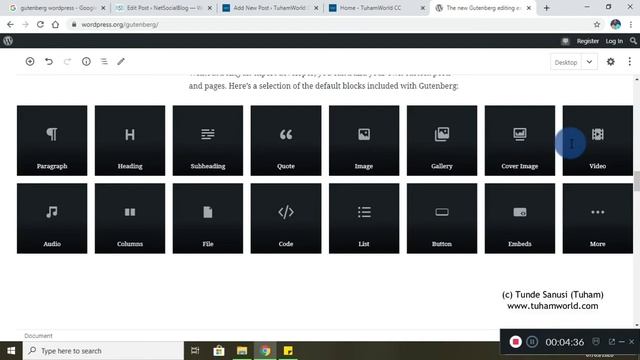The height and width of the screenshot is (360, 640).
Task: Select the List block tile
Action: (364, 218)
